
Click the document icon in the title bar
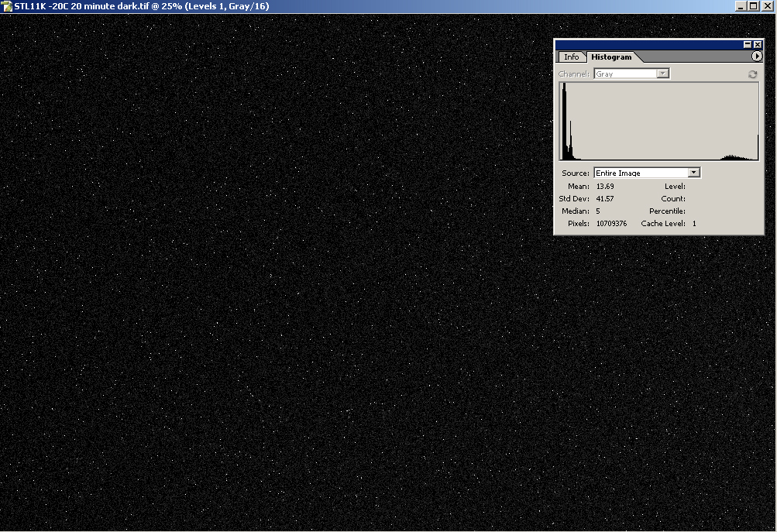(7, 6)
